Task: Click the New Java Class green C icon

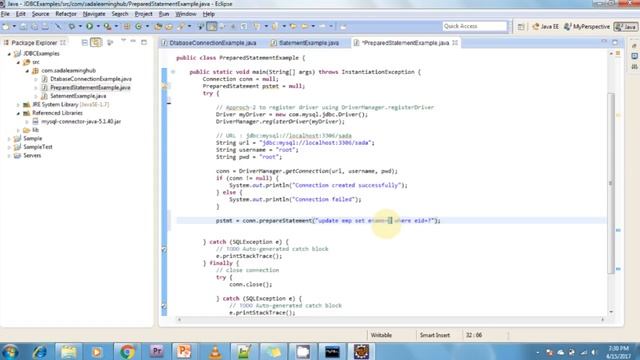Action: pos(139,26)
